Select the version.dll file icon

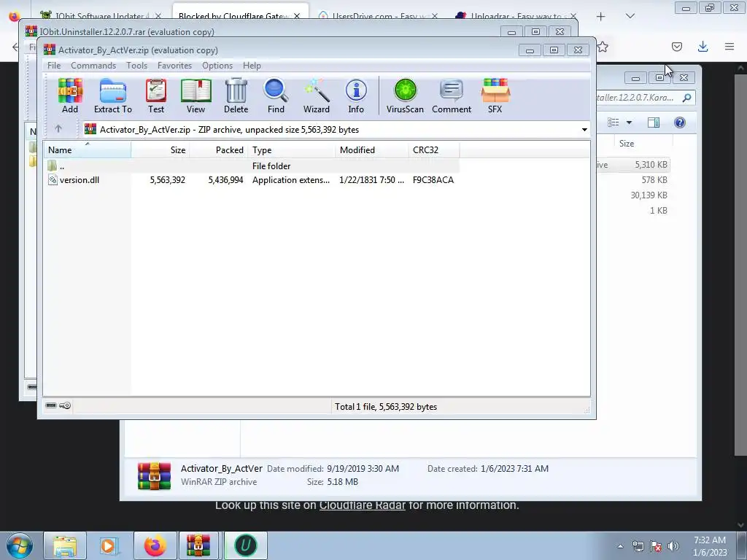point(53,180)
